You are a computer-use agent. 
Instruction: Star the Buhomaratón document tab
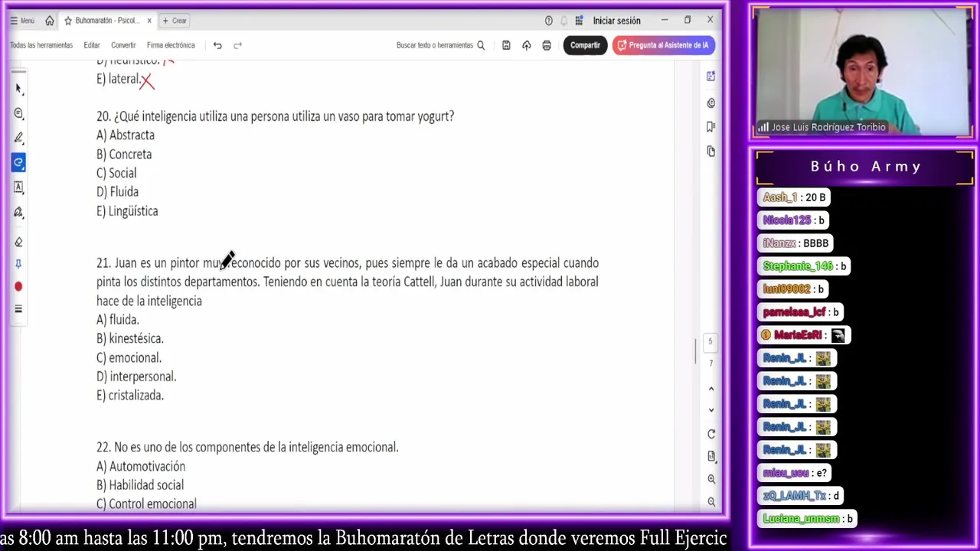coord(67,21)
